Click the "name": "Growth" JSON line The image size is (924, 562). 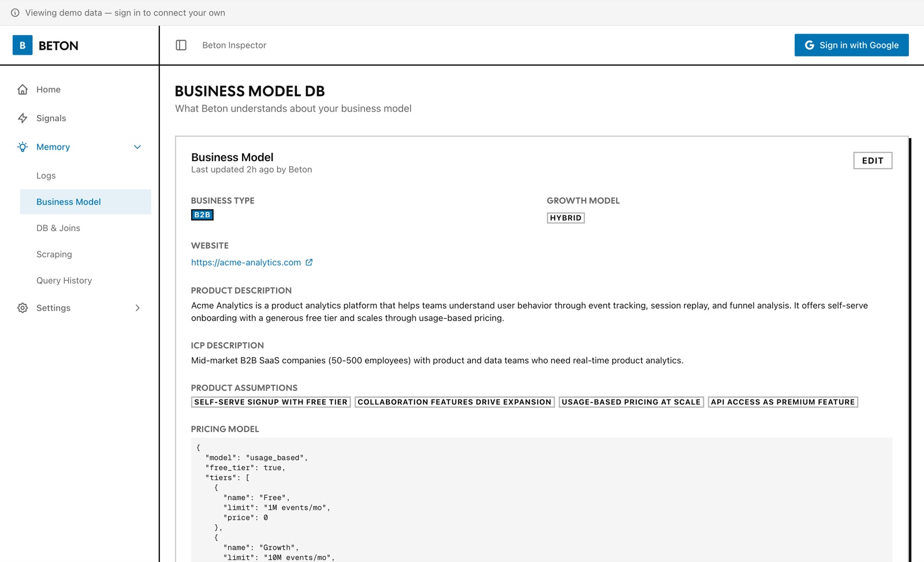(261, 548)
